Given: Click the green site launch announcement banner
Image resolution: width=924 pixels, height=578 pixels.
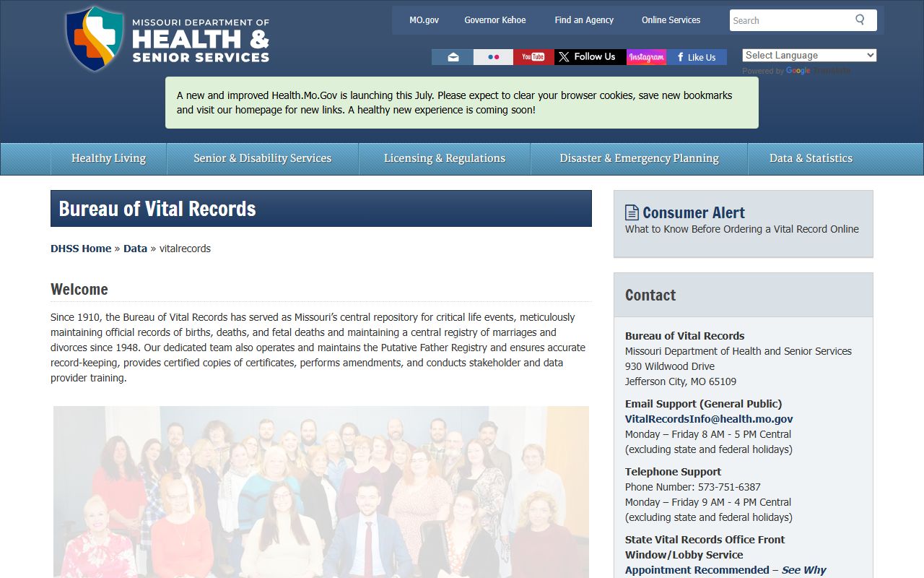Looking at the screenshot, I should 462,103.
